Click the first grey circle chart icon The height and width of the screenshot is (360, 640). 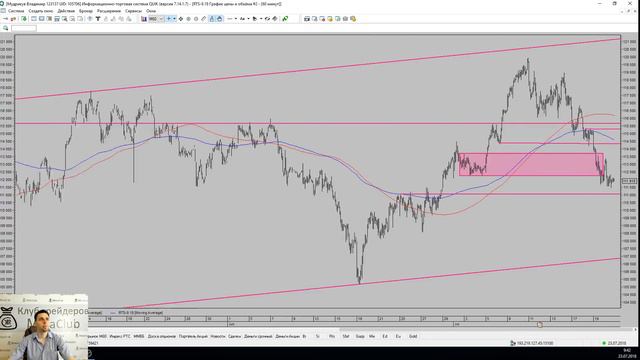[189, 19]
